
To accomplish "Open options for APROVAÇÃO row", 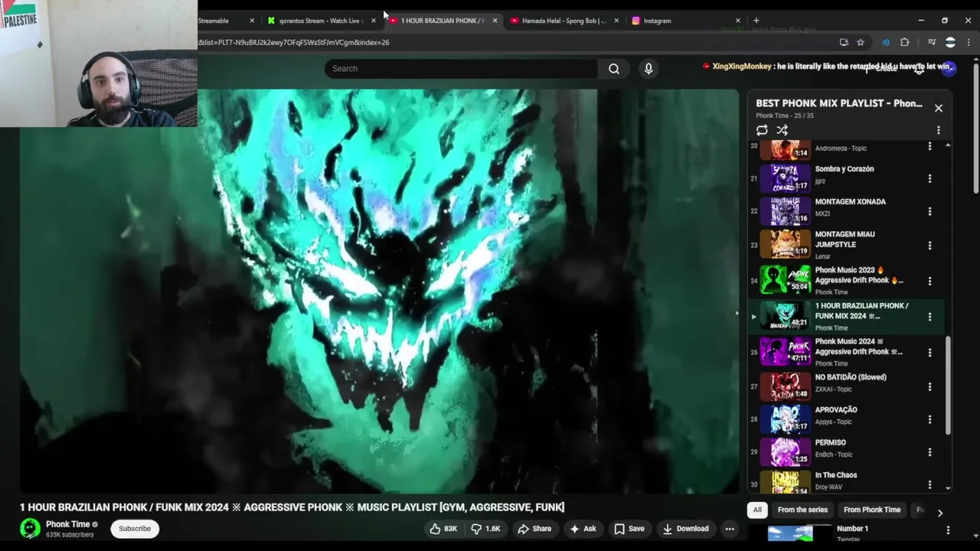I will (x=929, y=419).
